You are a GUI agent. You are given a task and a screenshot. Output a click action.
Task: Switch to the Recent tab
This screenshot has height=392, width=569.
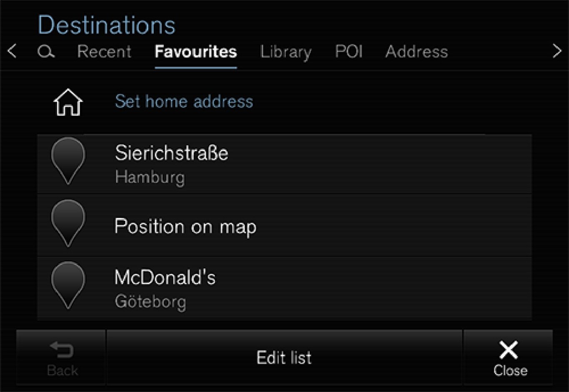tap(104, 52)
